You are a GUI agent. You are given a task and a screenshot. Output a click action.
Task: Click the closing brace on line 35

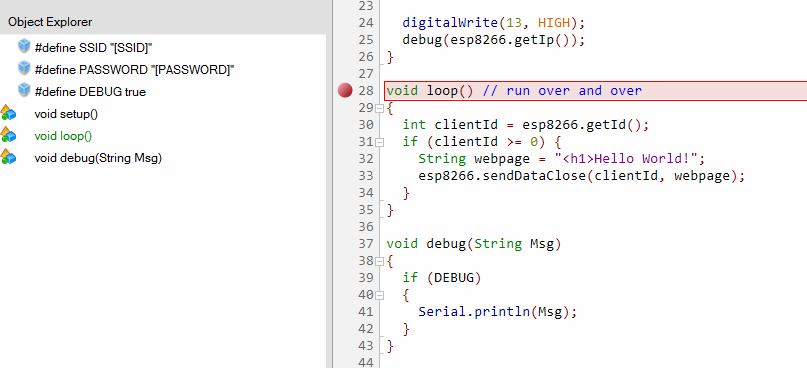(x=390, y=210)
